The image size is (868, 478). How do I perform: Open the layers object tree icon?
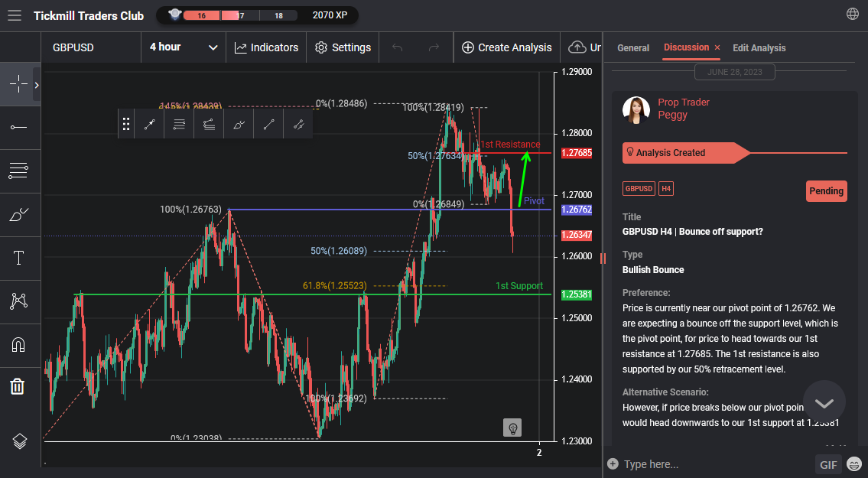pyautogui.click(x=19, y=441)
